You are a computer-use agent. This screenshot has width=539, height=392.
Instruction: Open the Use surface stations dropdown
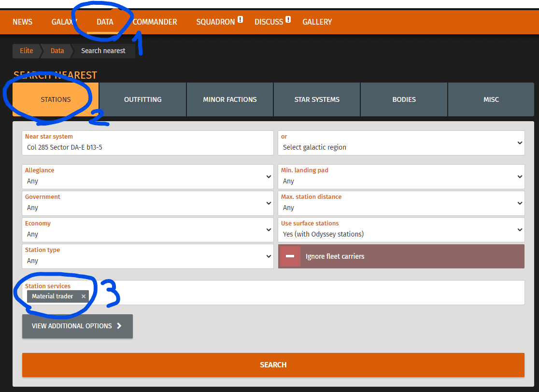pos(401,230)
